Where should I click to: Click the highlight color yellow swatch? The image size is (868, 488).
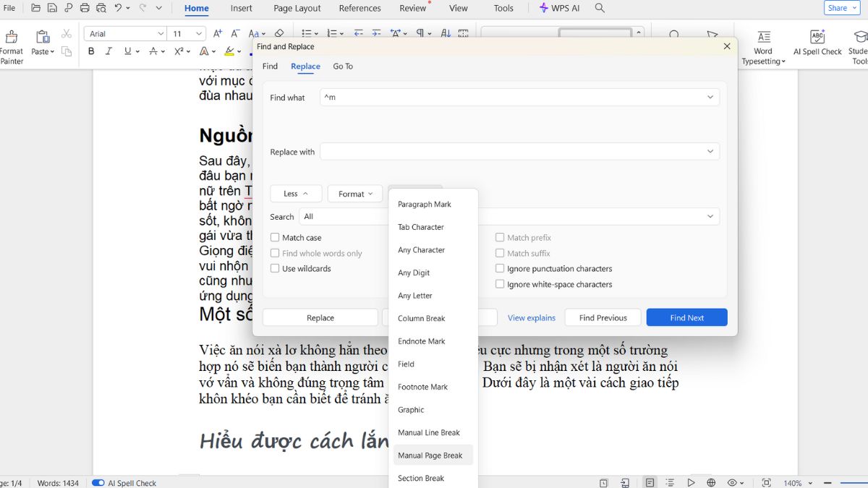point(229,51)
